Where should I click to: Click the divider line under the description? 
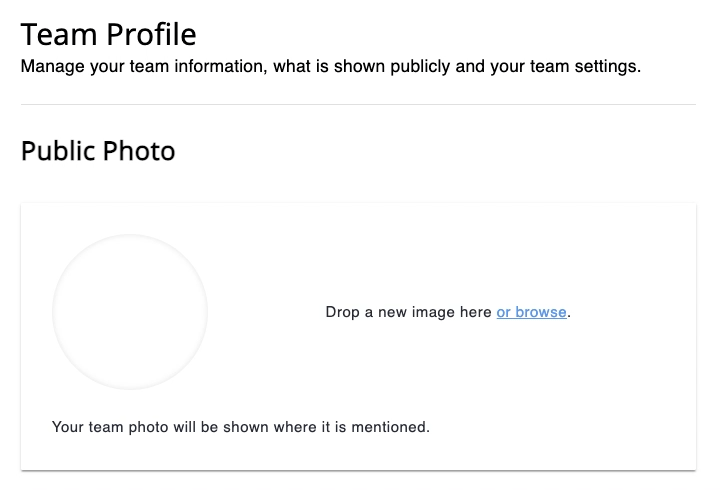358,104
